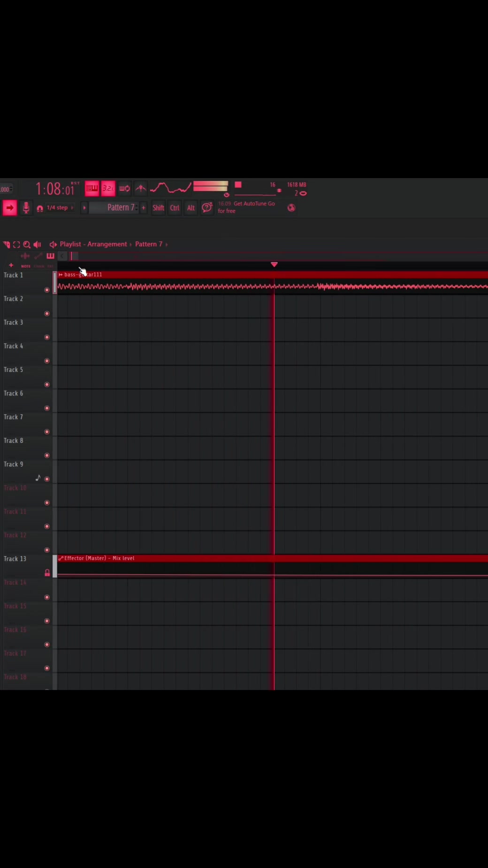Toggle the metronome icon
This screenshot has height=868, width=488.
pos(140,188)
